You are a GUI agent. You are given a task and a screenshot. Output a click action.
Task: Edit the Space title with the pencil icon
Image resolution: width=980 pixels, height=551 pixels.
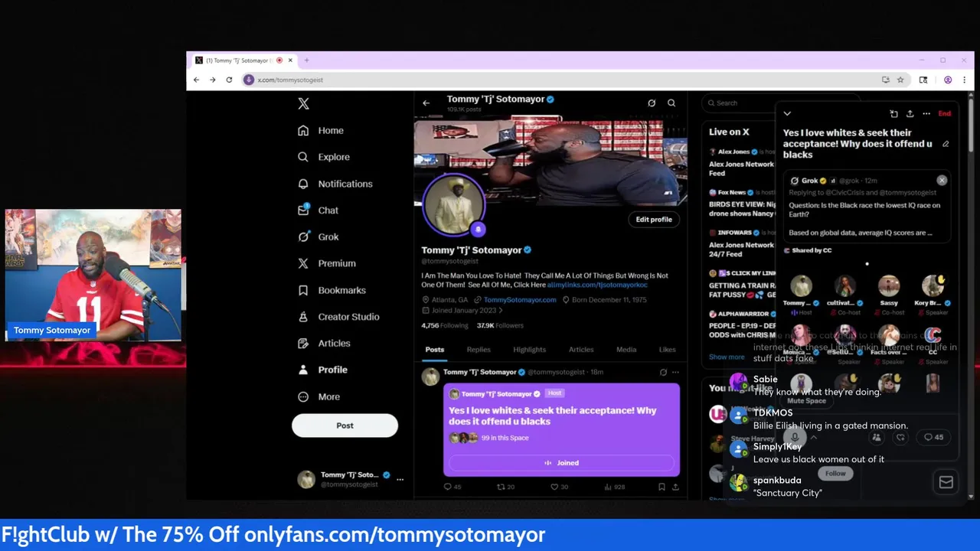tap(946, 144)
